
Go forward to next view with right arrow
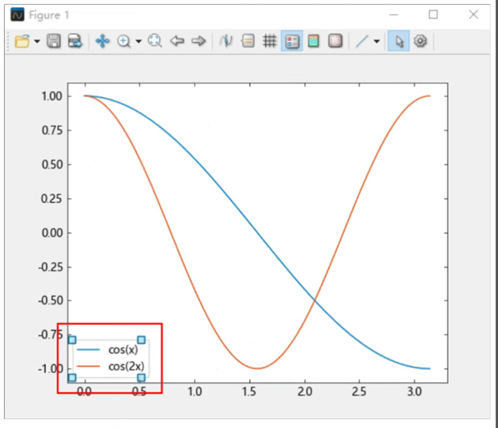(x=198, y=41)
